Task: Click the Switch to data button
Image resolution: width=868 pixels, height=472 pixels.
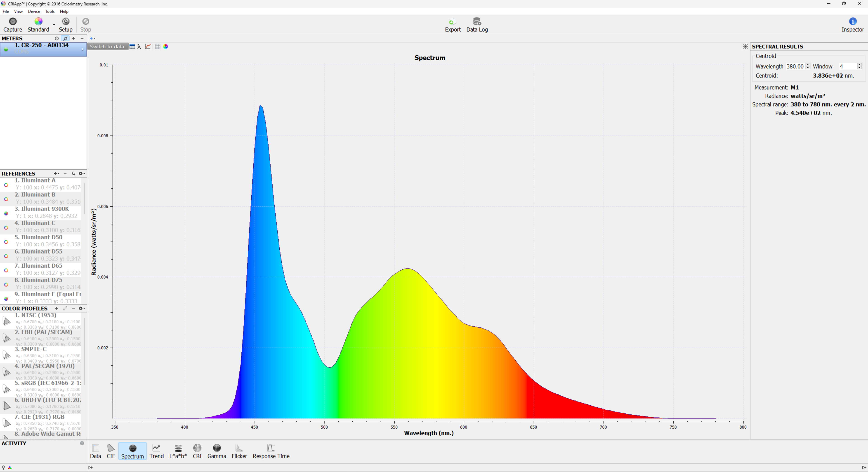Action: (x=108, y=47)
